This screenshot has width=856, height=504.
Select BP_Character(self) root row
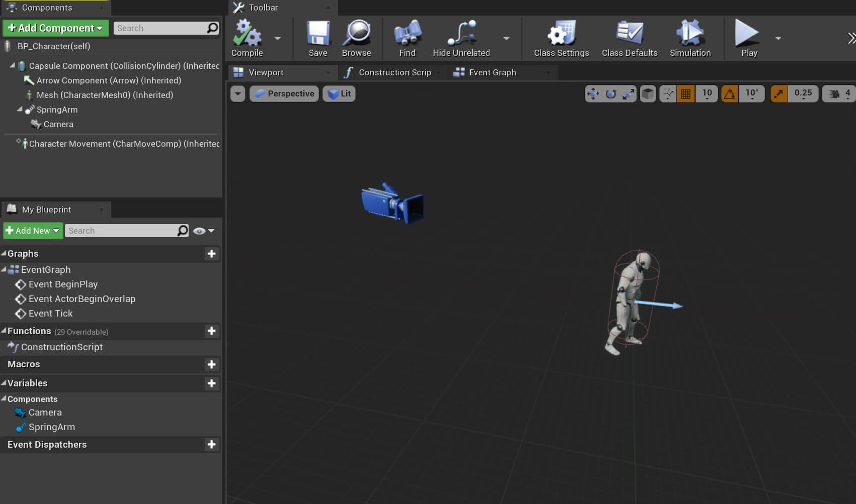click(x=111, y=46)
